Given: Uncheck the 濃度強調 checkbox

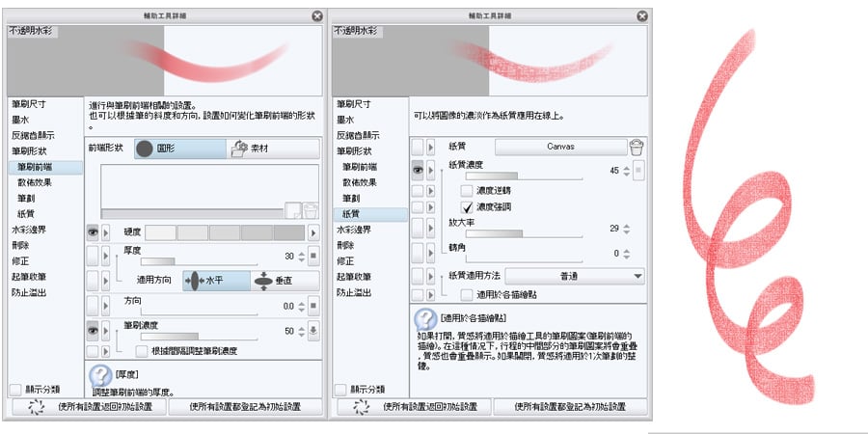Looking at the screenshot, I should click(468, 207).
